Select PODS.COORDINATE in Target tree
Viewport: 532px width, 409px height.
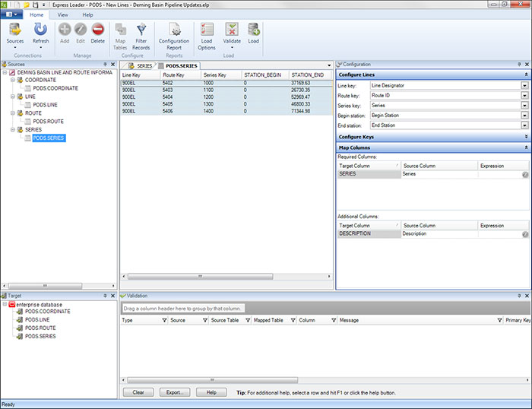click(x=47, y=311)
